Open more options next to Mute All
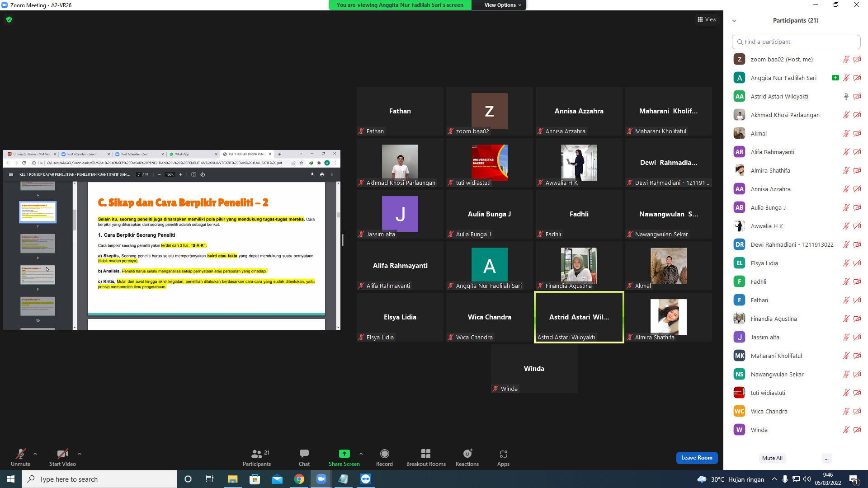Screen dimensions: 868x488 point(826,458)
